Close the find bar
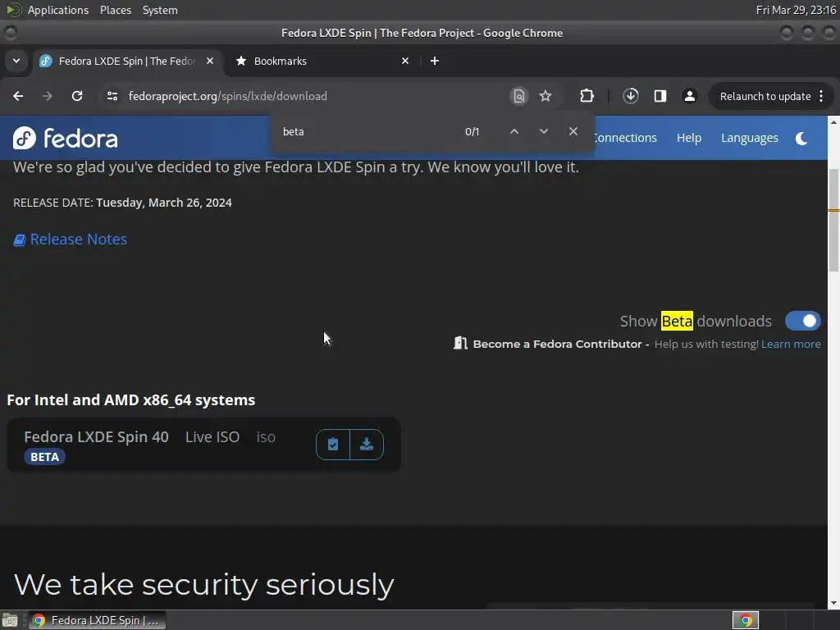The width and height of the screenshot is (840, 630). (x=573, y=131)
